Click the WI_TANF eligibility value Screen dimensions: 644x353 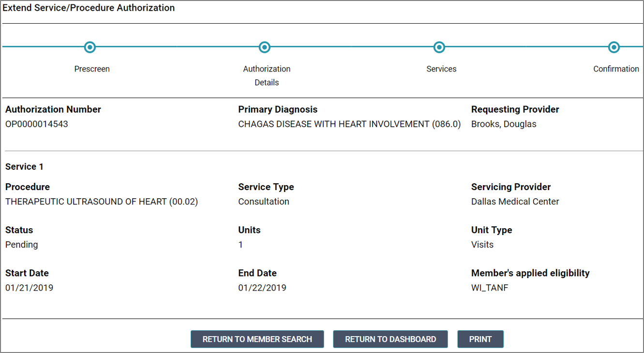(490, 288)
